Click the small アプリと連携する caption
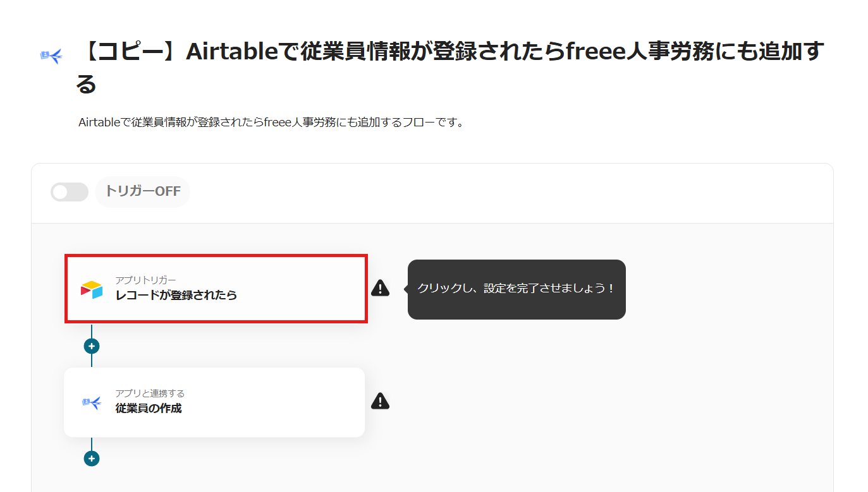 [x=149, y=393]
